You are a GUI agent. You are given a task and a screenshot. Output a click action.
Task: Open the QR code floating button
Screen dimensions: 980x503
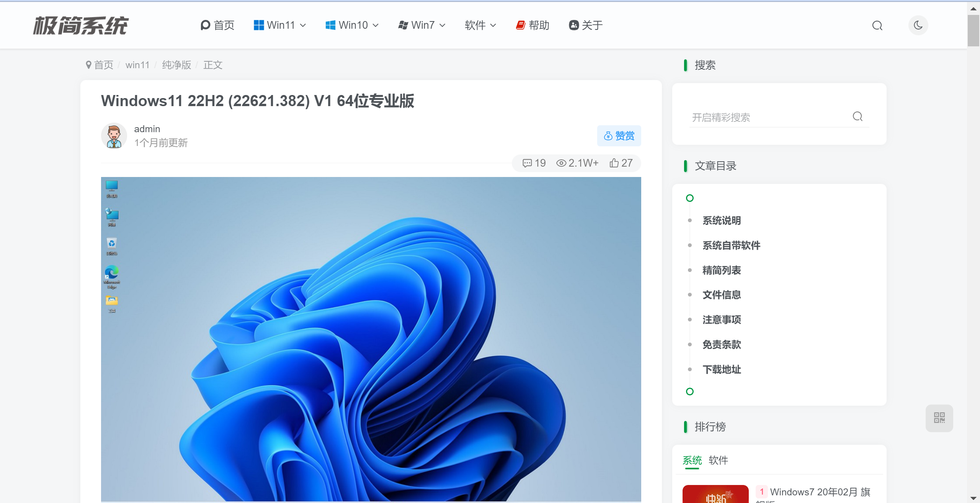tap(939, 418)
